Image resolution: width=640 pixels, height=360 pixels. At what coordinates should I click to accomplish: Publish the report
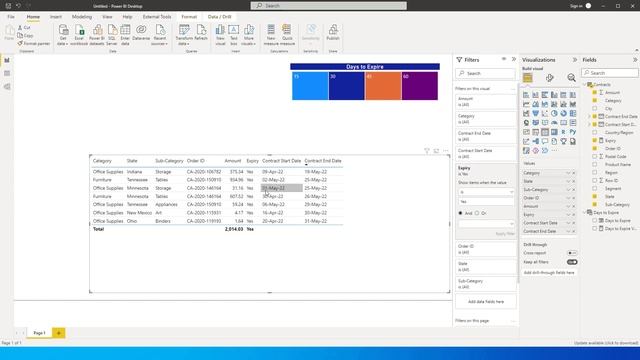[333, 33]
